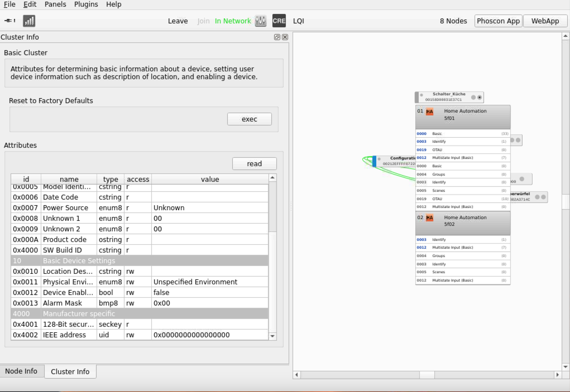
Task: Click node graph horizontal scroll-right arrow
Action: (x=557, y=375)
